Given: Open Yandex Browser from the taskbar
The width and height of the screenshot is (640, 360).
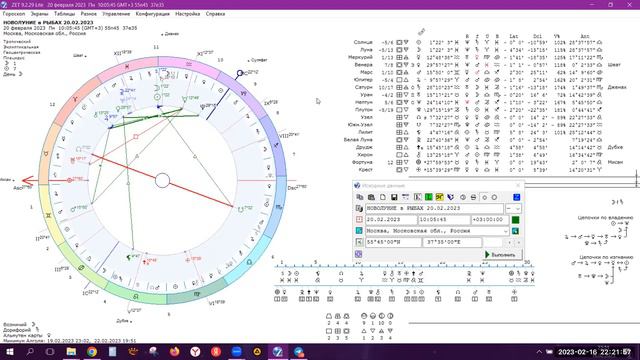Looking at the screenshot, I should [x=196, y=351].
